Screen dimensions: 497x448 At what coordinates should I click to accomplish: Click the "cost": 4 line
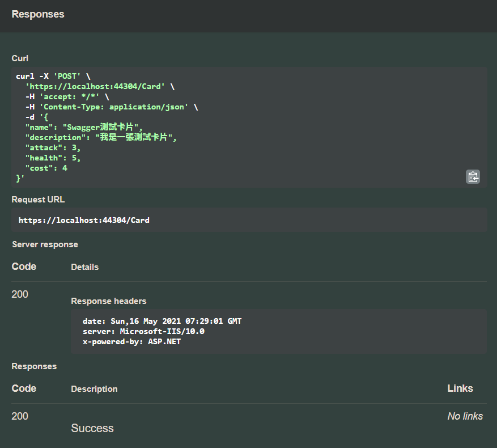coord(46,168)
